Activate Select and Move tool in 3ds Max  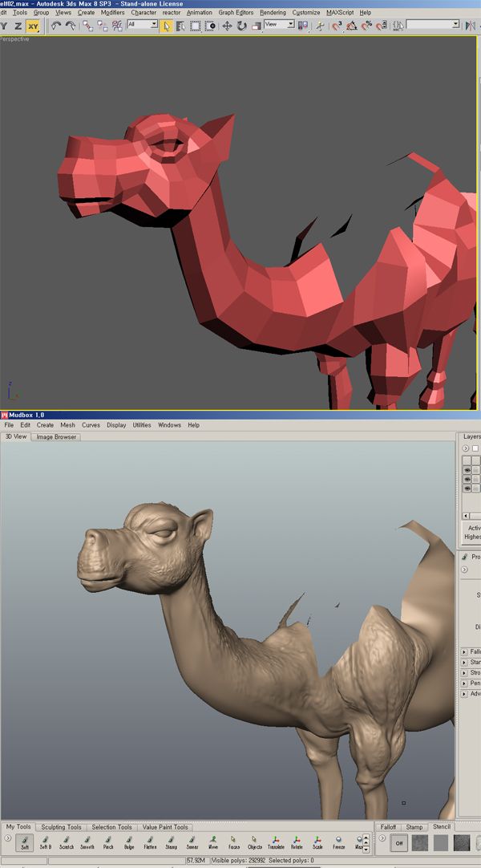(227, 26)
